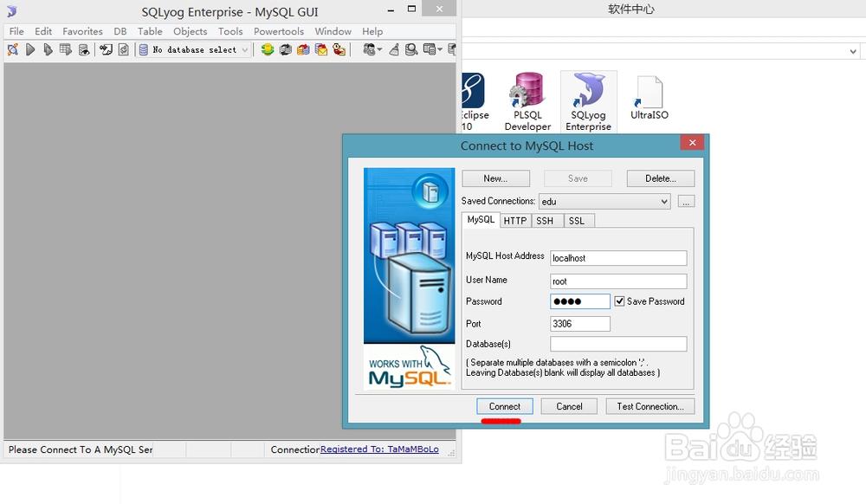Viewport: 866px width, 504px height.
Task: Expand the dropdown in the 软件中心 window
Action: pos(853,51)
